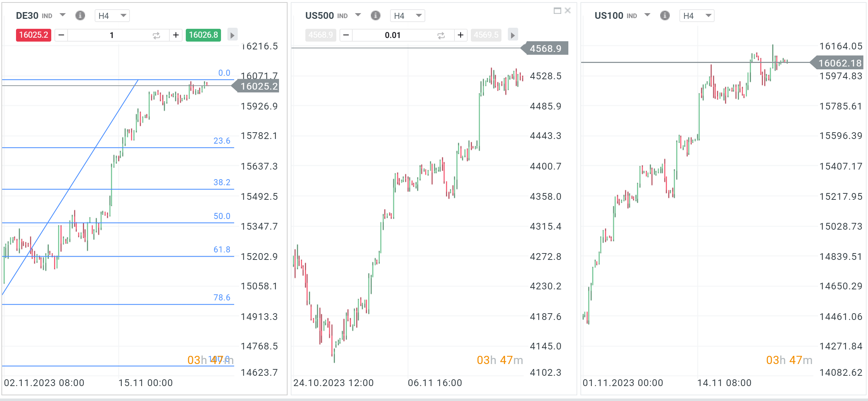The image size is (868, 401).
Task: Click the green 16026.8 buy price button
Action: [x=203, y=35]
